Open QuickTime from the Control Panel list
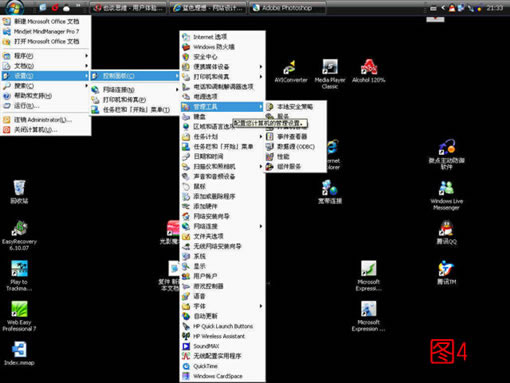The image size is (510, 383). (x=223, y=366)
